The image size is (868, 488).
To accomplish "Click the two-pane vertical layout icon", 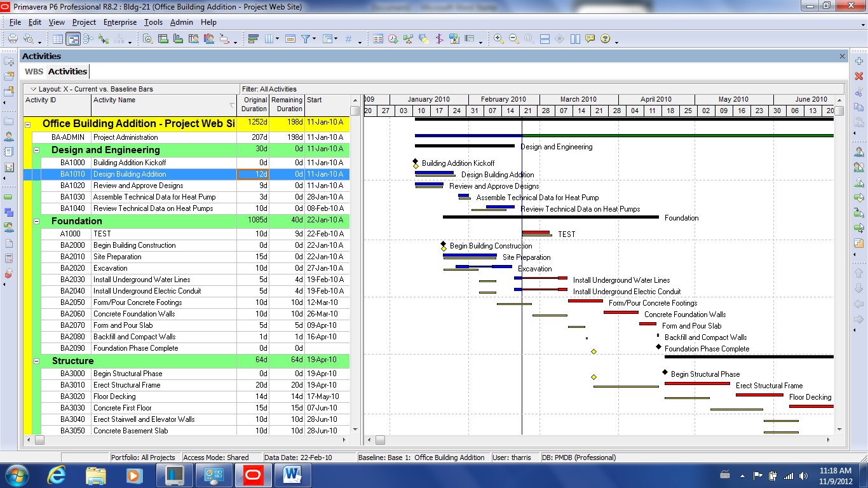I will (575, 39).
